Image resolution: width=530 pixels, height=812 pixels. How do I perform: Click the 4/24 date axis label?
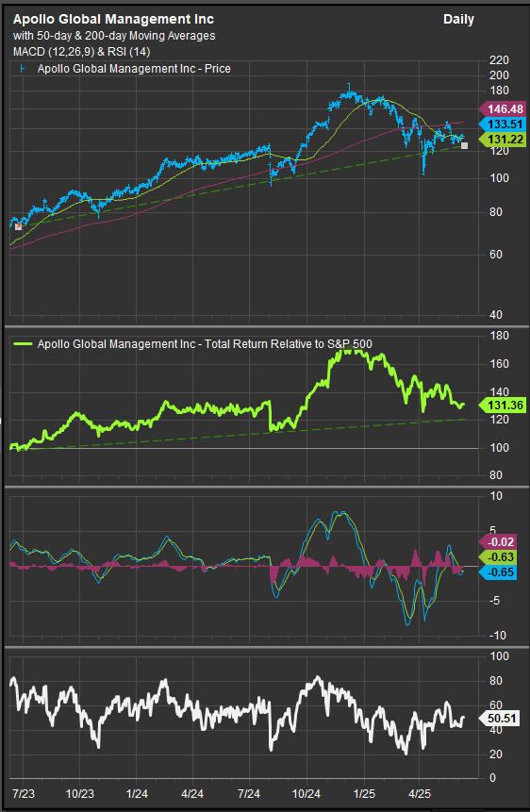pos(192,793)
